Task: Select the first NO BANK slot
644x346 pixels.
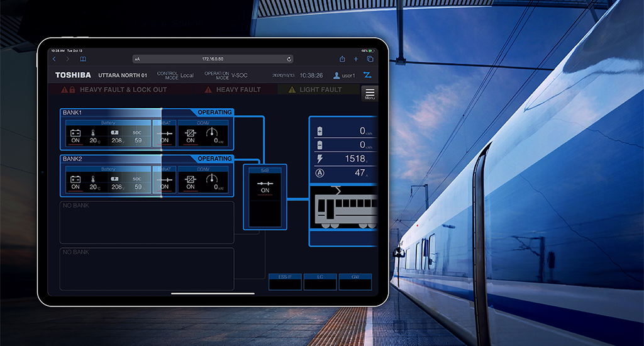Action: tap(147, 222)
